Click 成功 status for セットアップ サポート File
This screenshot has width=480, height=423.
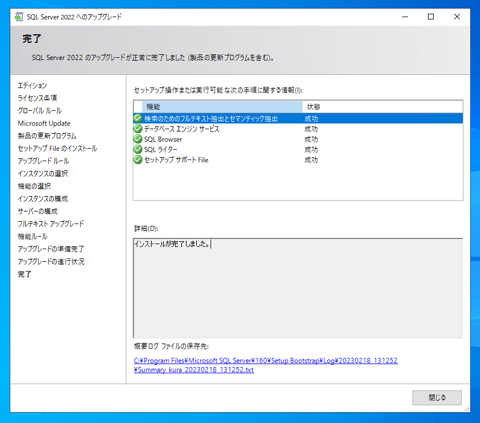pyautogui.click(x=311, y=160)
